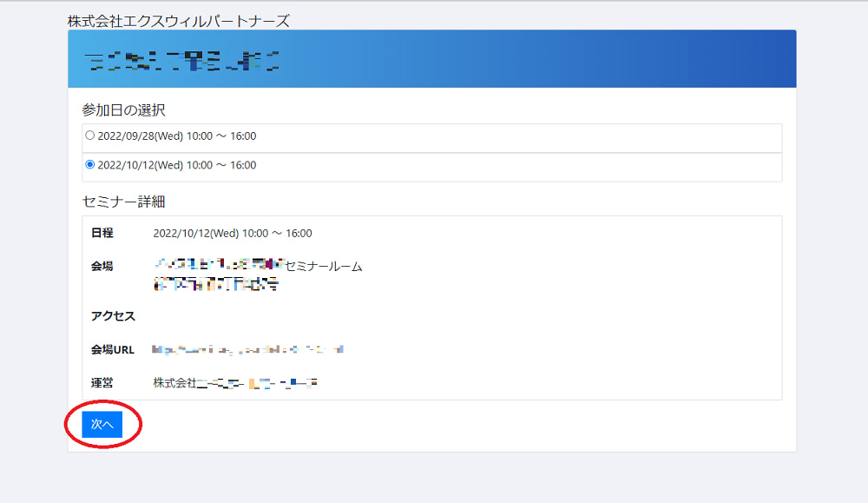This screenshot has height=503, width=868.
Task: Click the 運営 label
Action: 102,383
